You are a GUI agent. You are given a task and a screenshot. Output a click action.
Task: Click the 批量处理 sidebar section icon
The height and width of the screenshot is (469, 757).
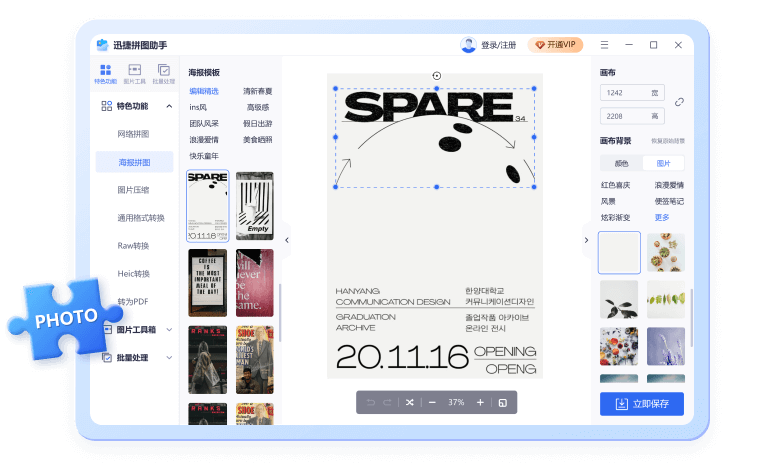[x=107, y=357]
